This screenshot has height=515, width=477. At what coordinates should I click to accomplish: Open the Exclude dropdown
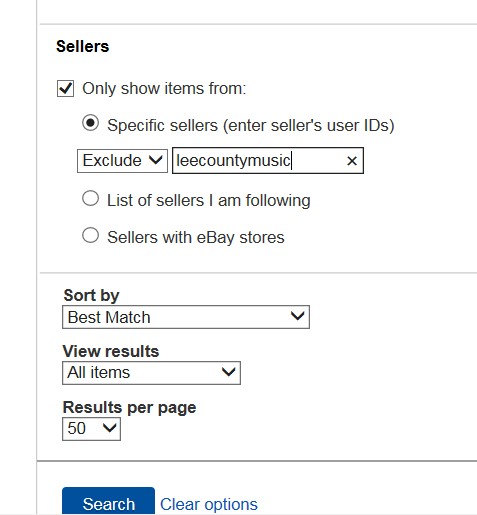122,161
